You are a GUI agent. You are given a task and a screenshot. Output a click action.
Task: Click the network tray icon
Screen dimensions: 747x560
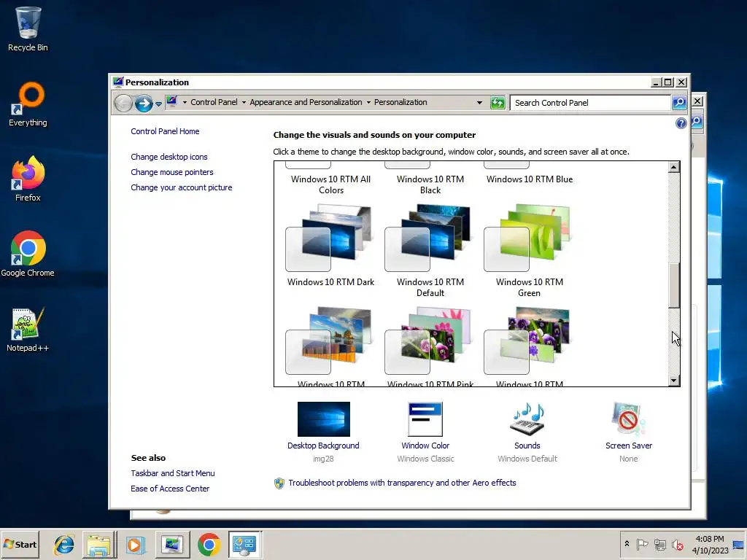[659, 544]
